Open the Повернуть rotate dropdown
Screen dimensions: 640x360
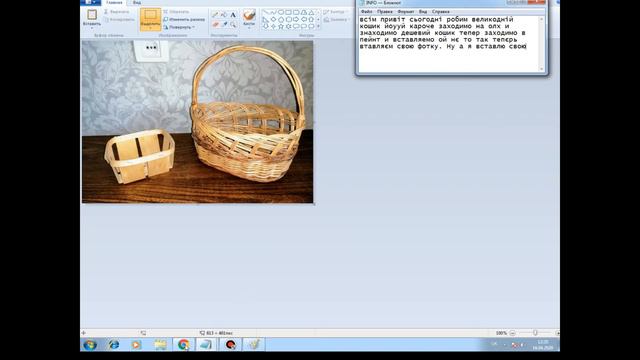tap(179, 27)
